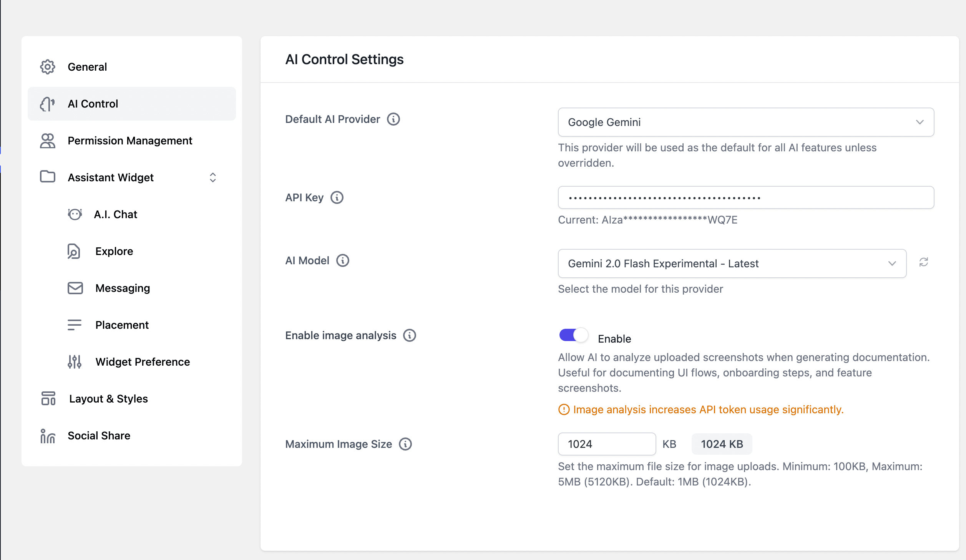Click the Maximum Image Size number field
This screenshot has width=966, height=560.
[606, 444]
